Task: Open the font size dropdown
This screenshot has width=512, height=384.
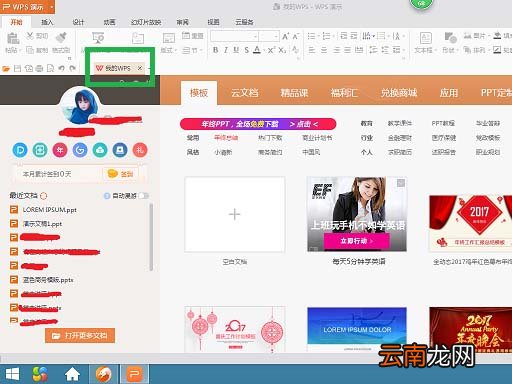Action: point(276,36)
